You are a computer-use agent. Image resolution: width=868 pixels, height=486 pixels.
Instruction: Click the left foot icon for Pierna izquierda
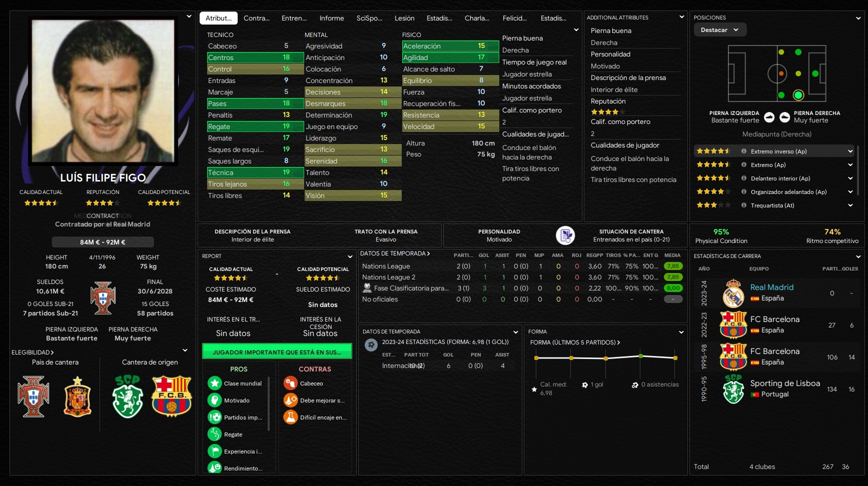pyautogui.click(x=769, y=117)
